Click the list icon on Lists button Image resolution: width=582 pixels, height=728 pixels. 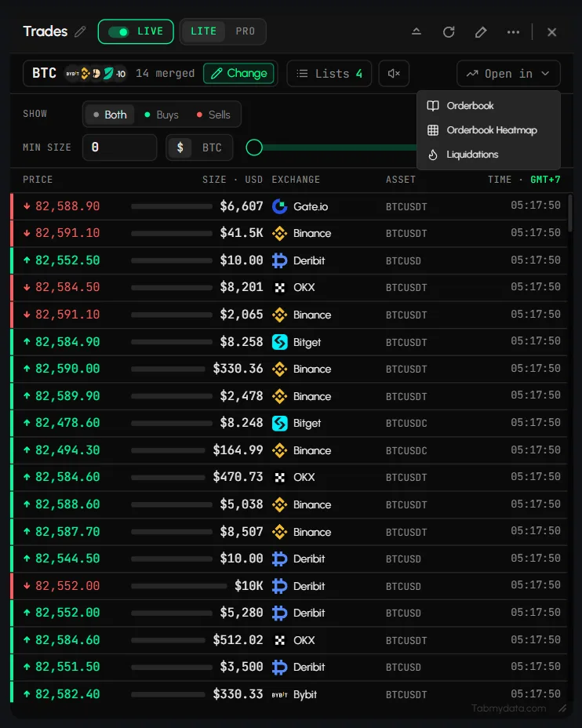tap(302, 74)
